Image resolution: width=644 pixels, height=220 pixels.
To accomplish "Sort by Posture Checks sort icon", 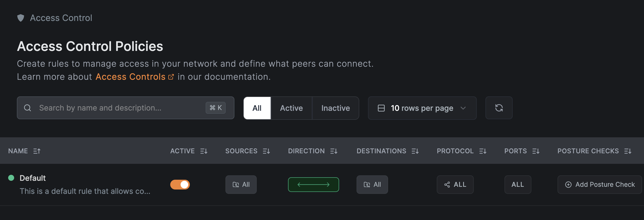I will (x=628, y=151).
